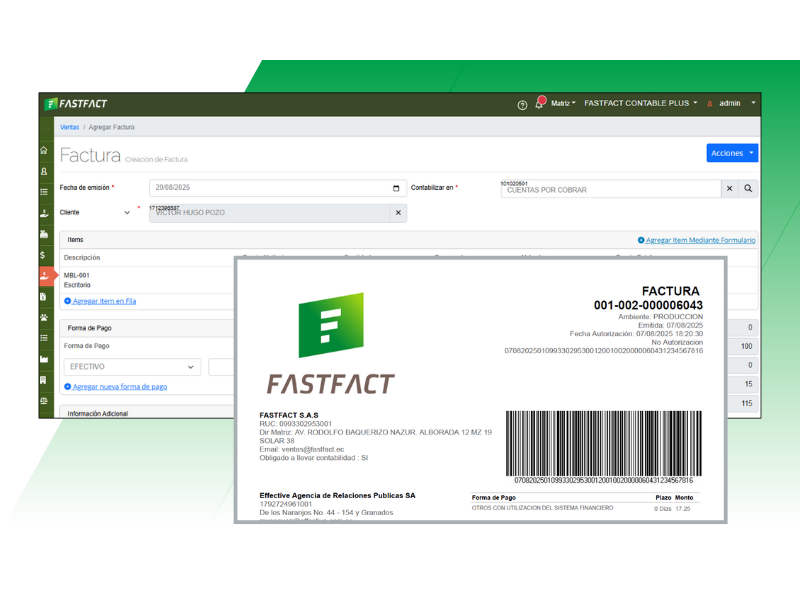
Task: Open the paw print sidebar icon
Action: 44,317
